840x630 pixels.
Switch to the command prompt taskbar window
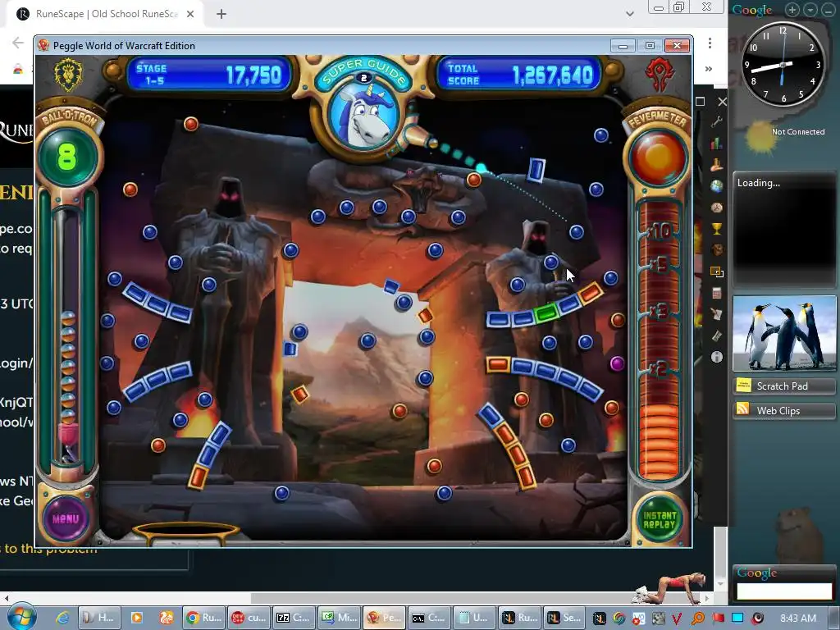428,618
